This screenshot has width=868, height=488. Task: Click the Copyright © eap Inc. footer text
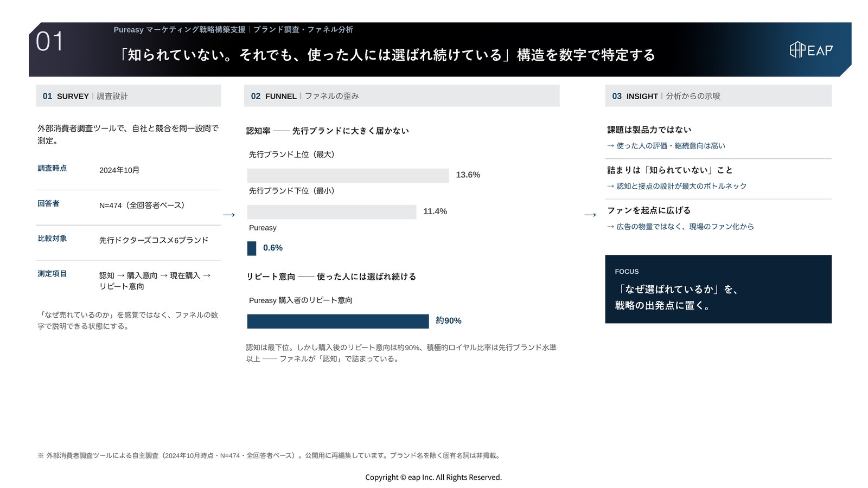(x=433, y=477)
